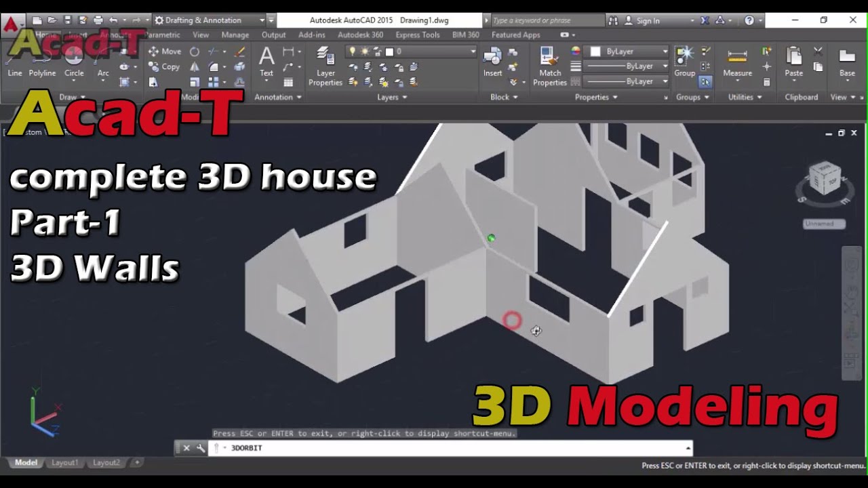Toggle Group Selection on/off button
Image resolution: width=868 pixels, height=488 pixels.
click(x=705, y=82)
